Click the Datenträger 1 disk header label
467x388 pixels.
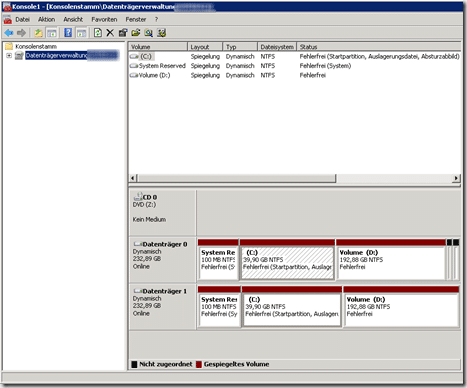click(165, 291)
